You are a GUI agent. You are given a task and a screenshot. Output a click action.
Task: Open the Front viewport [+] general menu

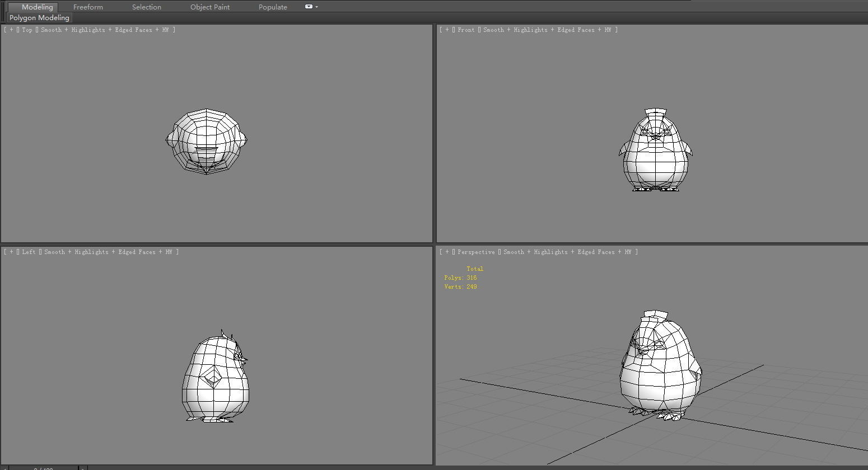(447, 30)
